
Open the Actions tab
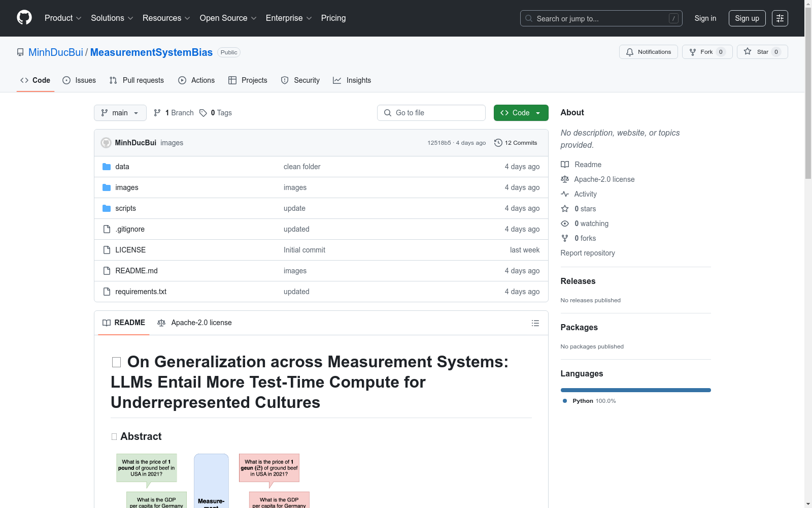[196, 80]
